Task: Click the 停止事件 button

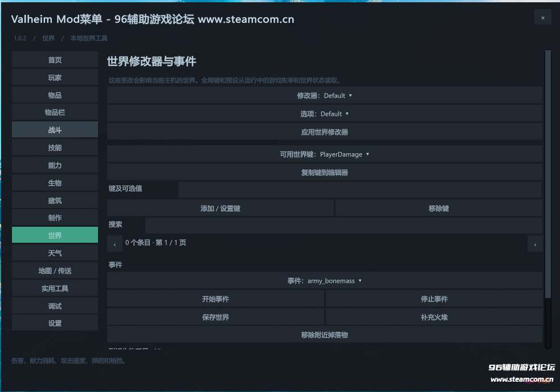Action: click(434, 299)
